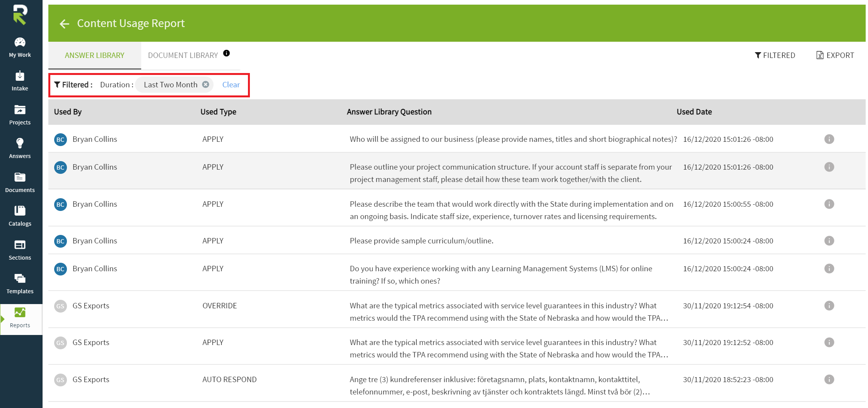Click date 16/12/2020 15:00:55 -08:00
This screenshot has height=408, width=868.
728,204
